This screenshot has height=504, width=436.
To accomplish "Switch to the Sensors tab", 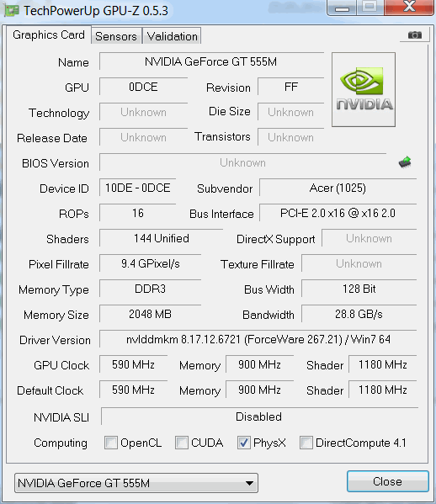I will tap(116, 36).
